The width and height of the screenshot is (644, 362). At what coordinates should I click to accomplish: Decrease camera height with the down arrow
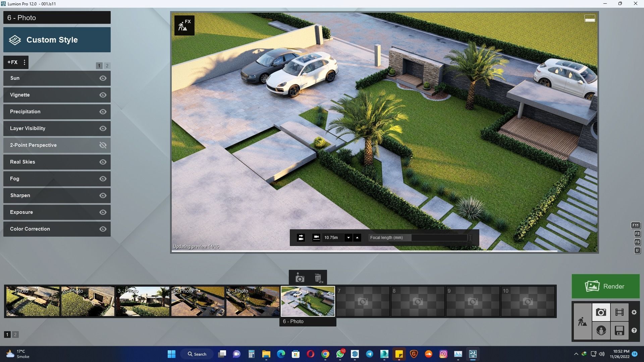(x=348, y=238)
